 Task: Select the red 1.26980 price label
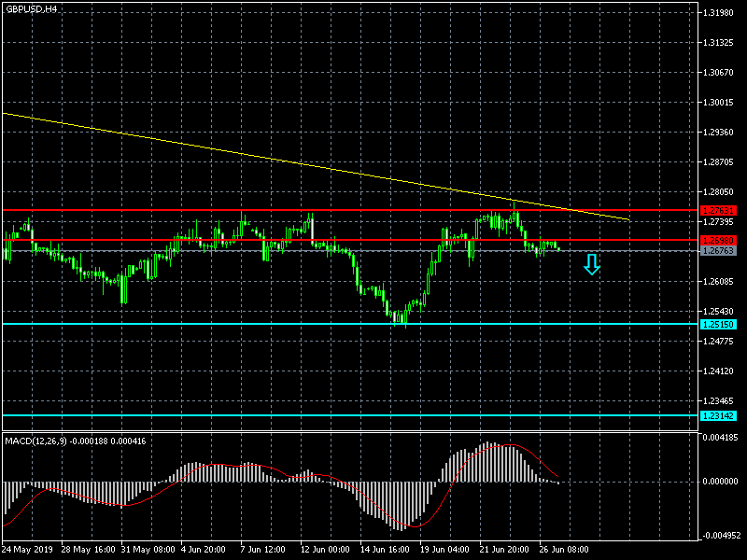coord(718,241)
